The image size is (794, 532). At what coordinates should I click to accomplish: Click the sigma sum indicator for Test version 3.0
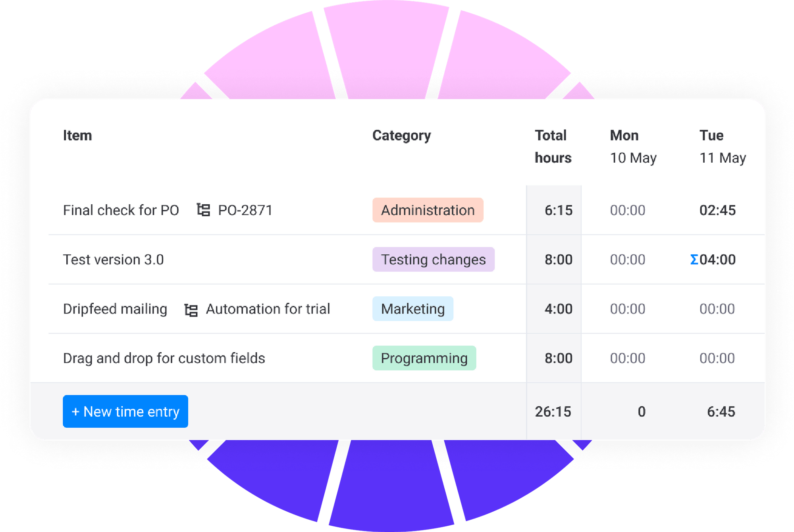pos(694,260)
